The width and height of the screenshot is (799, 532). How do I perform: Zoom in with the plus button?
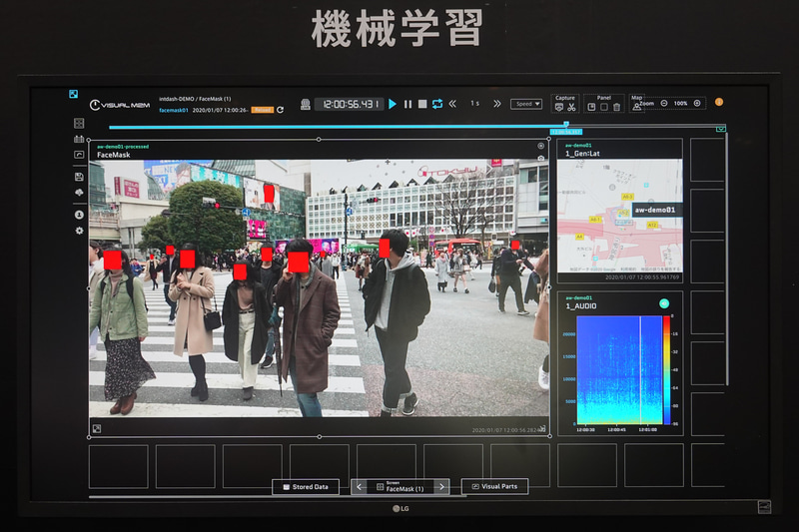[x=697, y=104]
